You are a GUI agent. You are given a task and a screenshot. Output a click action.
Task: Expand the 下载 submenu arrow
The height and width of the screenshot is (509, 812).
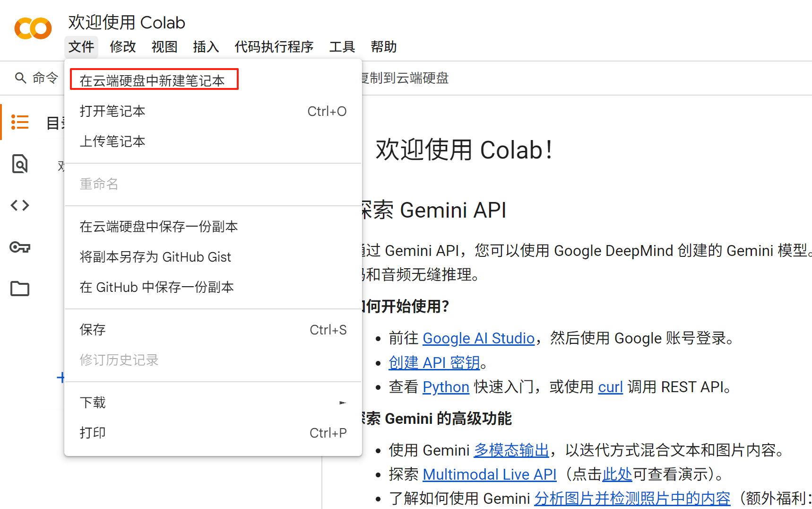click(343, 403)
